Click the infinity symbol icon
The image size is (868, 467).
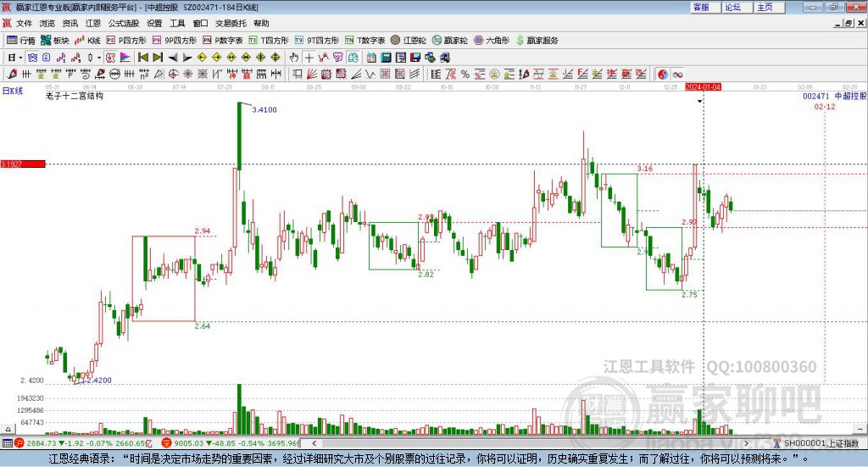click(x=678, y=75)
